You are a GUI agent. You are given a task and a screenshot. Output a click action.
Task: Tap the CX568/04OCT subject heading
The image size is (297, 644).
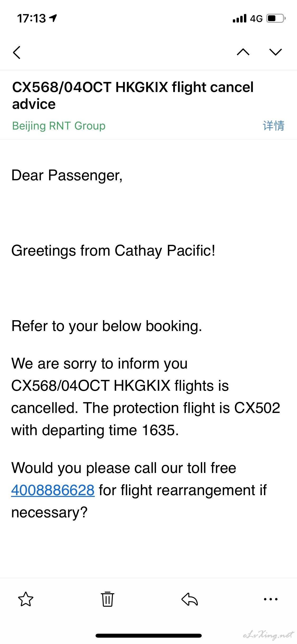click(x=133, y=95)
